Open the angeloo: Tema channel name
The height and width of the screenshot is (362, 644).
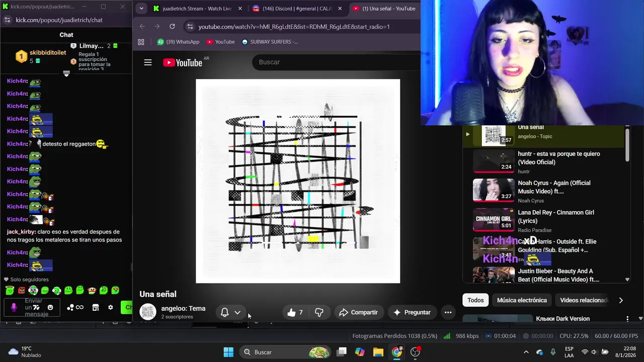(x=183, y=308)
